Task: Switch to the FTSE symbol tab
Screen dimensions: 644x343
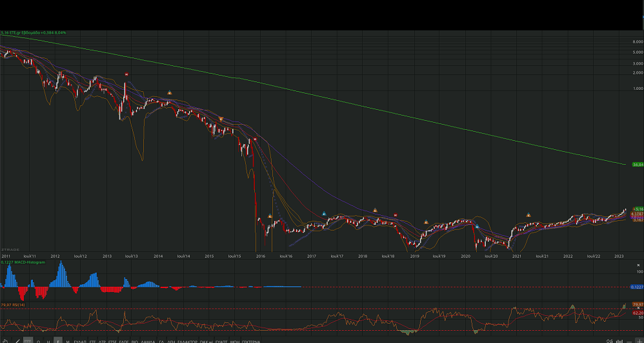Action: (x=112, y=340)
